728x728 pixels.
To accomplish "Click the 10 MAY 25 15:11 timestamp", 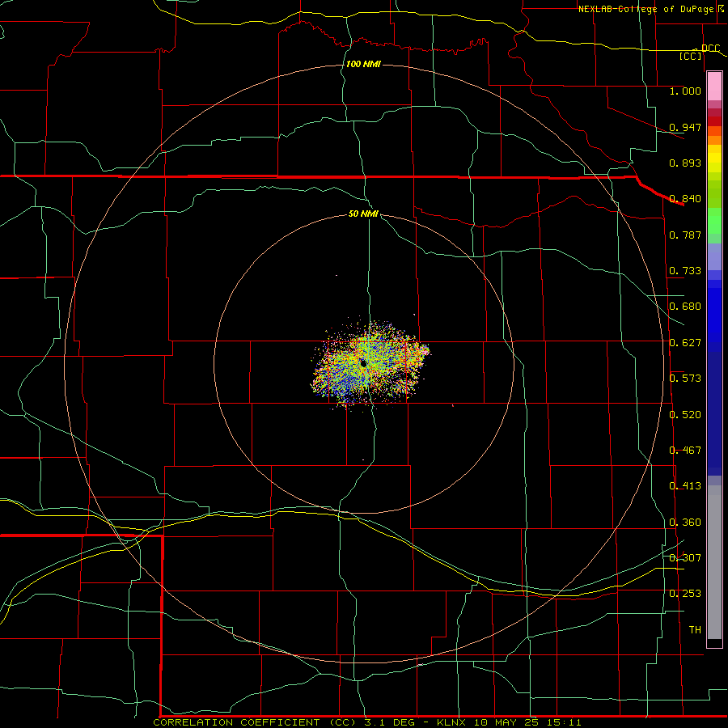I will [527, 722].
